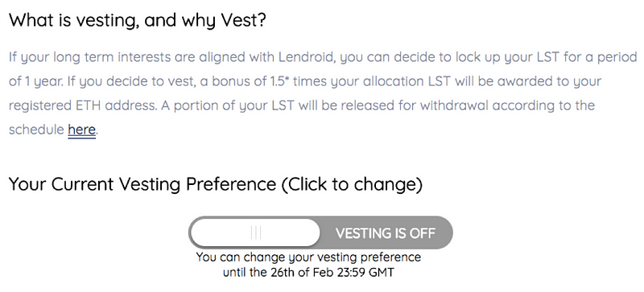Click the 'until the 26th of Feb 23:59 GMT' deadline
This screenshot has width=644, height=292.
(x=308, y=272)
